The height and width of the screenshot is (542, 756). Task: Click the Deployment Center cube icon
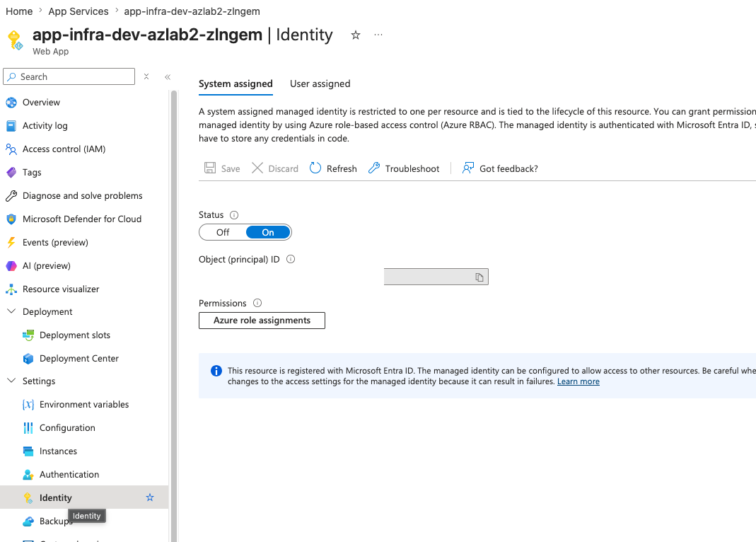click(28, 358)
